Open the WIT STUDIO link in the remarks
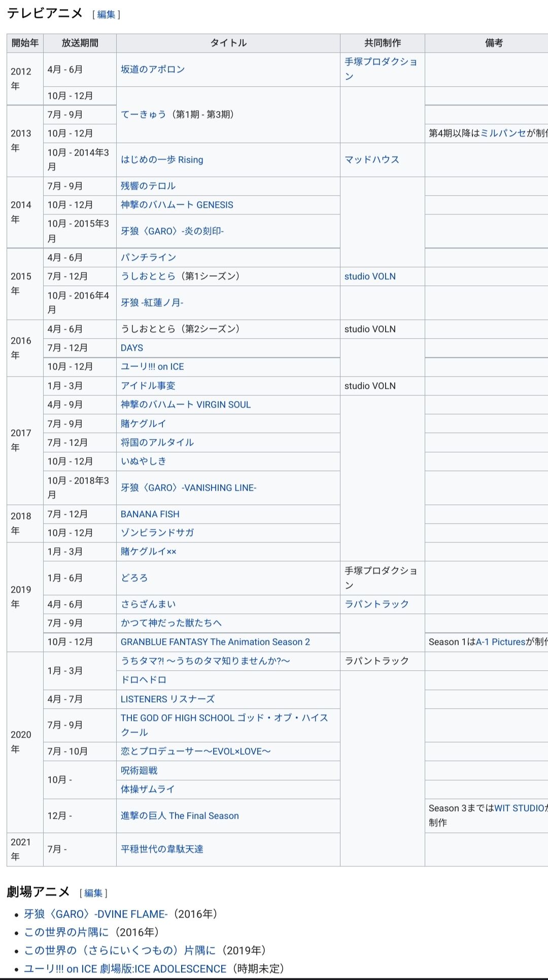This screenshot has height=980, width=548. (x=519, y=808)
